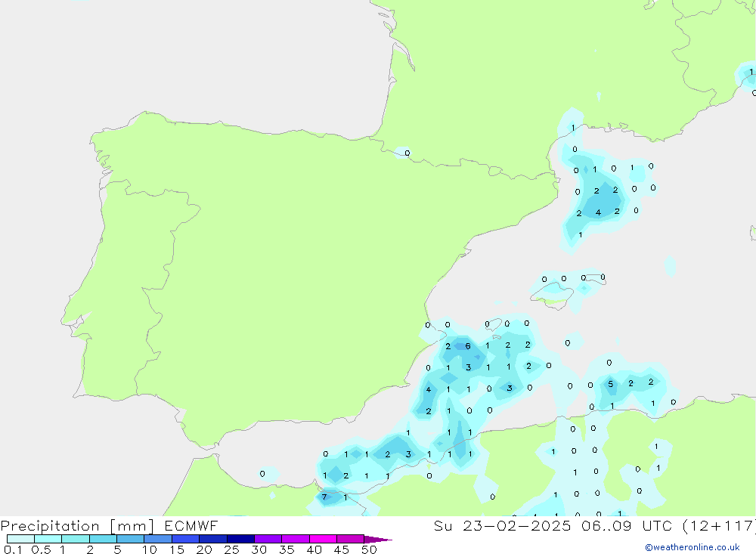Click the '20' legend scale label
Viewport: 756px width, 554px height.
click(x=204, y=549)
